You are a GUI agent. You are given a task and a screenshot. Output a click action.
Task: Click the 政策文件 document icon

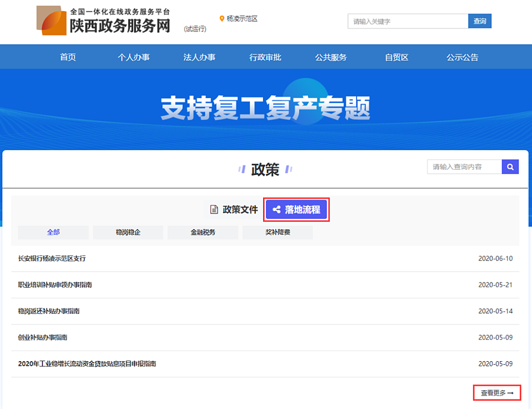pyautogui.click(x=214, y=210)
